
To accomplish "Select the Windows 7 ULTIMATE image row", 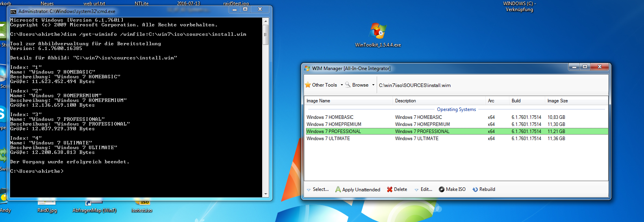I will coord(457,139).
